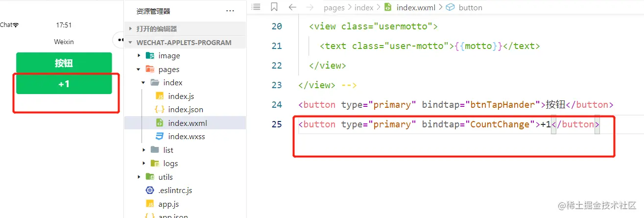Collapse the index folder arrow

coord(144,83)
